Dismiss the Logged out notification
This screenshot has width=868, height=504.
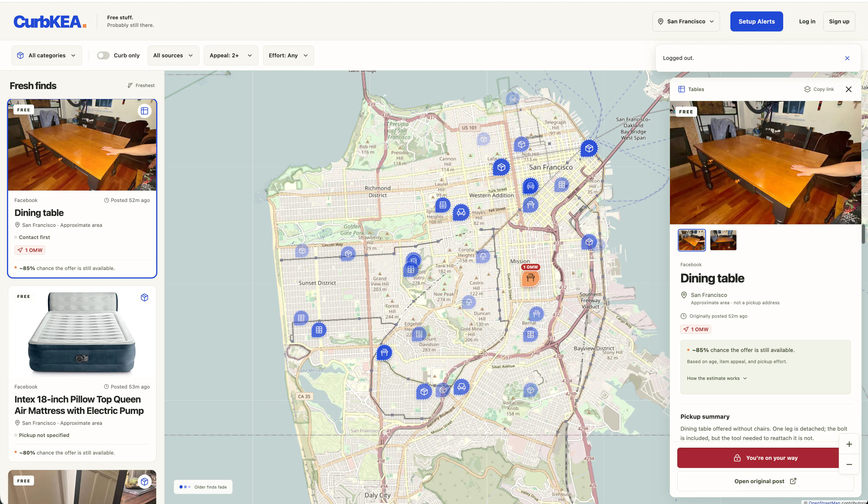tap(847, 58)
